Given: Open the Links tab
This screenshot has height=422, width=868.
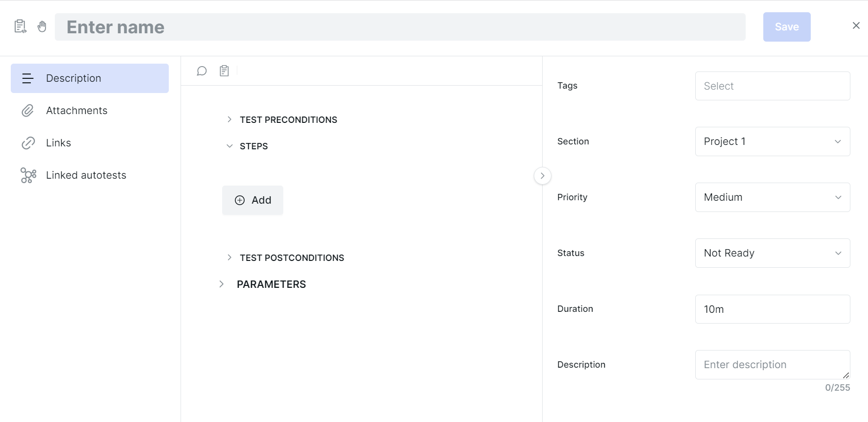Looking at the screenshot, I should 90,143.
